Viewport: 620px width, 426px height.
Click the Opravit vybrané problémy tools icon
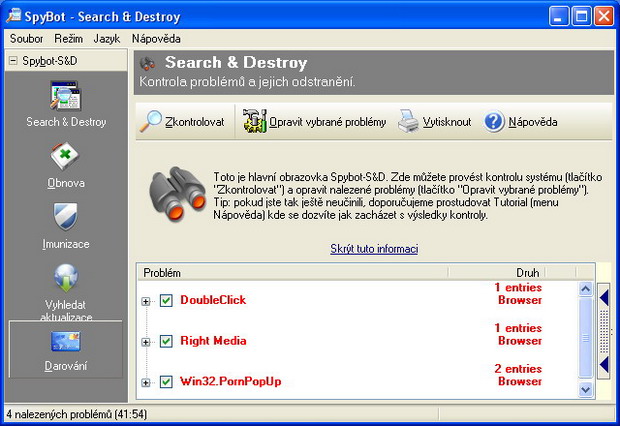(255, 121)
